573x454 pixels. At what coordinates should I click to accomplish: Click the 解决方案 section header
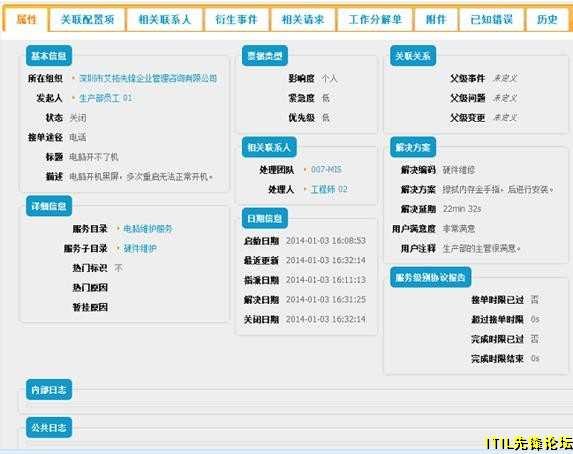(x=413, y=147)
